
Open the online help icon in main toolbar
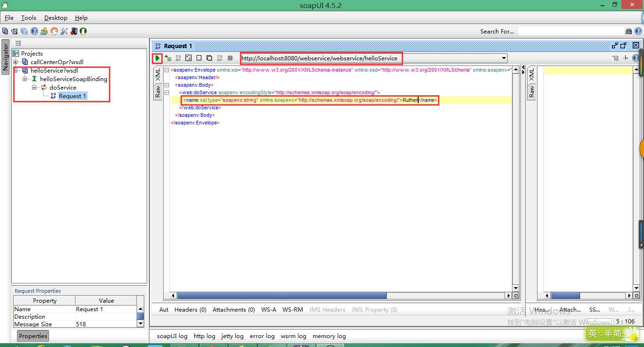click(x=34, y=31)
